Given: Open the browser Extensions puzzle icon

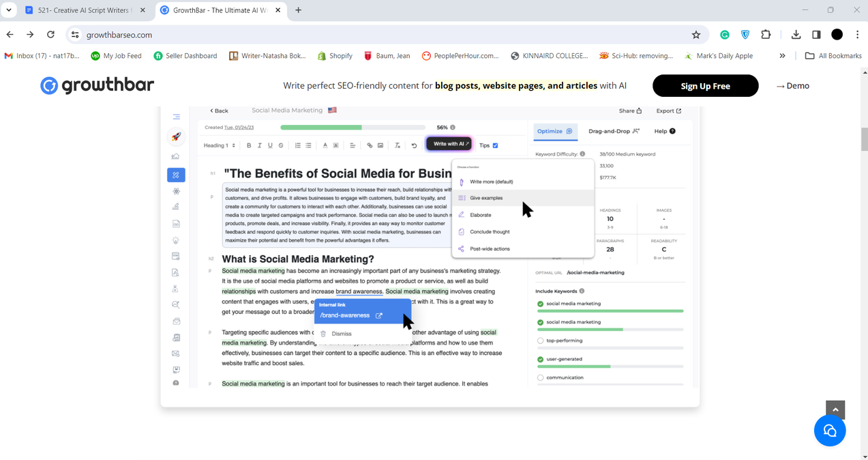Looking at the screenshot, I should (766, 35).
